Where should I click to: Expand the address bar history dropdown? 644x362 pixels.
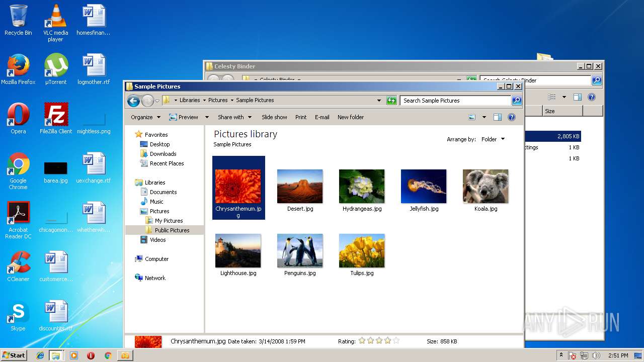tap(379, 101)
